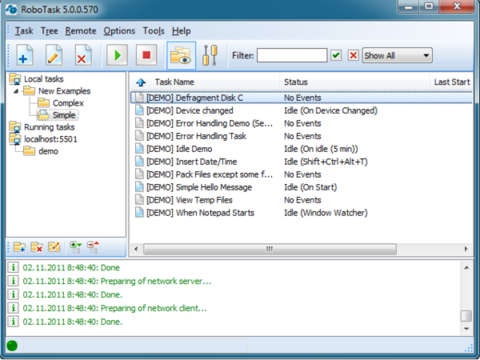480x360 pixels.
Task: Open the Options menu
Action: [119, 31]
